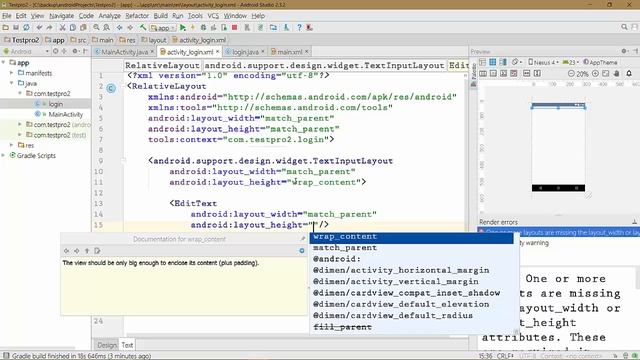The image size is (640, 360).
Task: Open the Android project view dropdown
Action: pos(26,51)
